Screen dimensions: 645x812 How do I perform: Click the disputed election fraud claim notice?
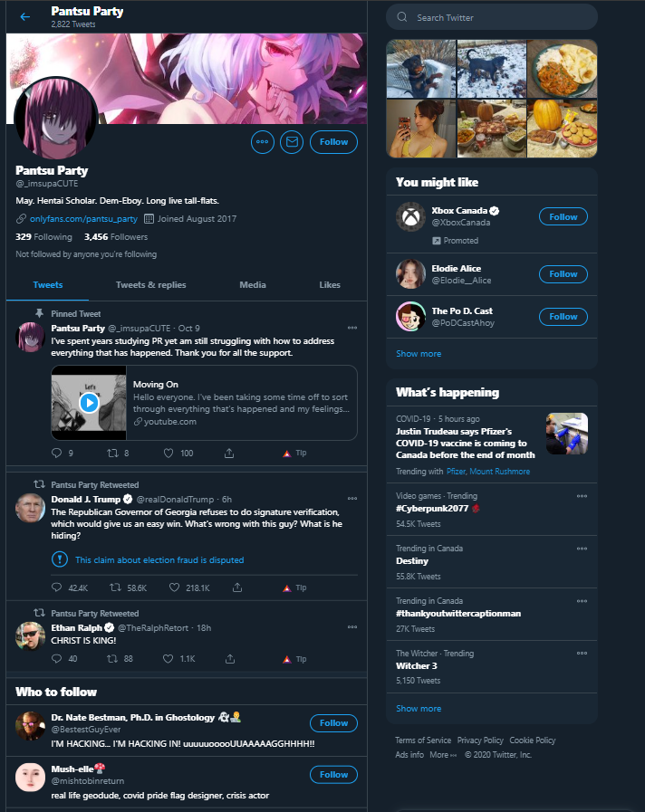pyautogui.click(x=159, y=559)
